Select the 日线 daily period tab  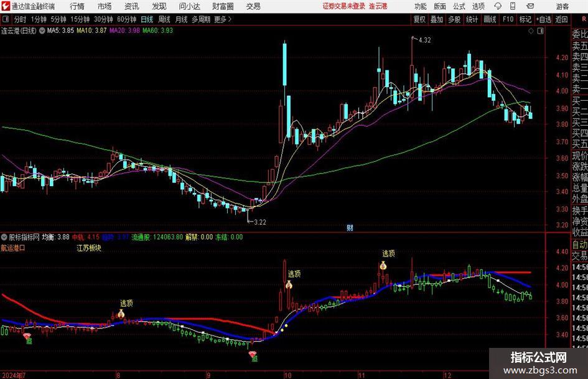[147, 19]
